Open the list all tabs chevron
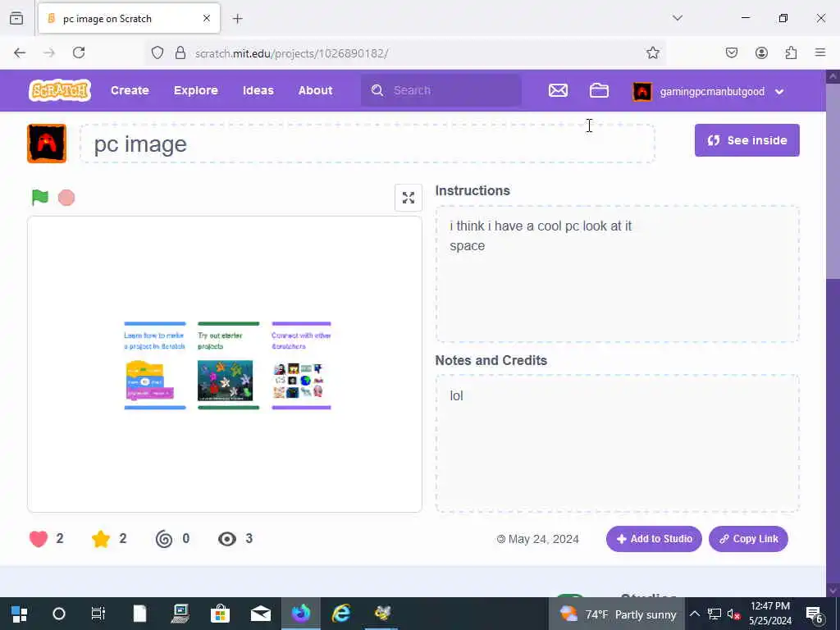Image resolution: width=840 pixels, height=630 pixels. click(678, 18)
